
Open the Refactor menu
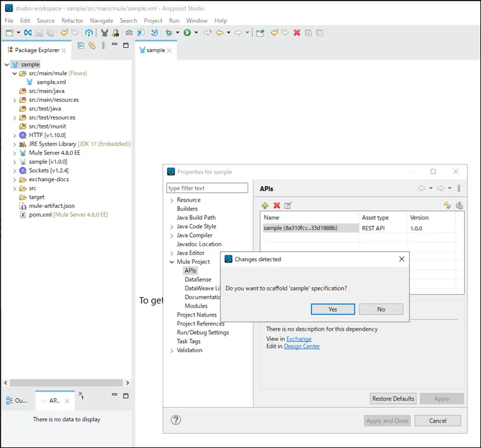[x=72, y=20]
